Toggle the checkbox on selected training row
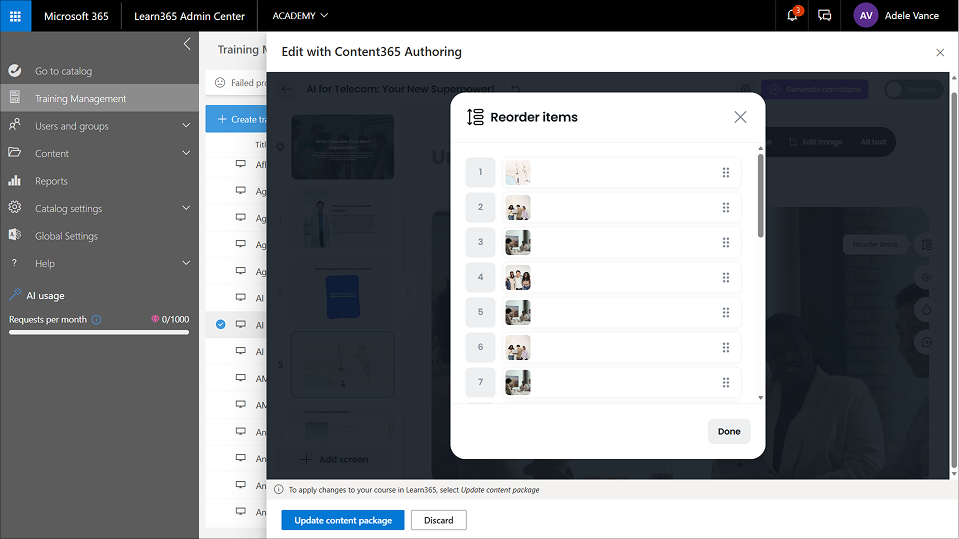 (x=221, y=324)
